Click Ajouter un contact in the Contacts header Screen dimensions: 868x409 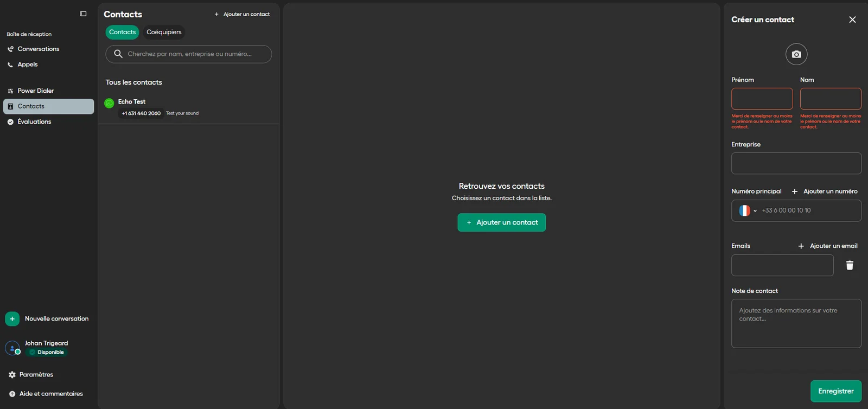pos(242,14)
